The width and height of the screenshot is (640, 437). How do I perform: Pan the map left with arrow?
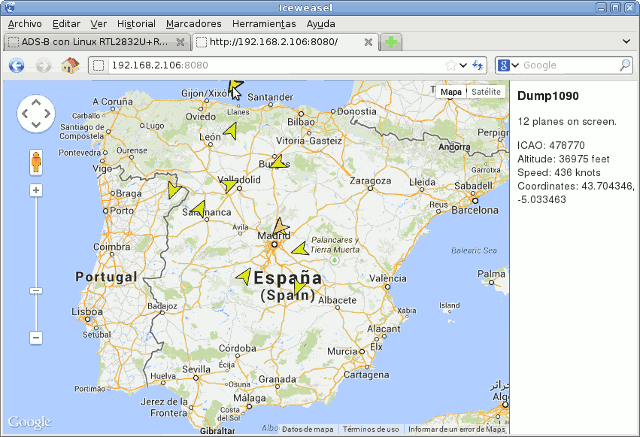(25, 113)
